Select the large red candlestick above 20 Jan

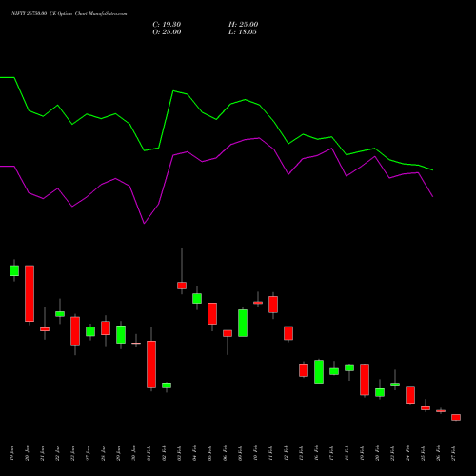(30, 293)
